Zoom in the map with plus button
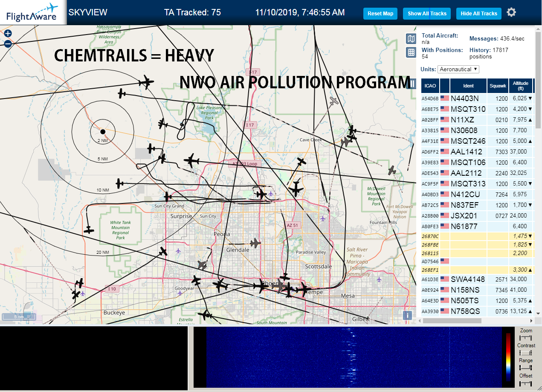The height and width of the screenshot is (392, 542). point(8,33)
